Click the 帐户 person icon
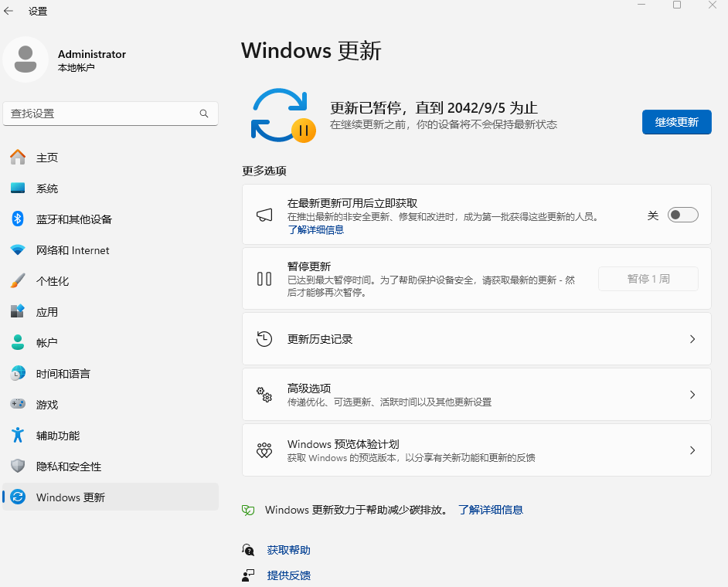This screenshot has width=728, height=587. (18, 342)
